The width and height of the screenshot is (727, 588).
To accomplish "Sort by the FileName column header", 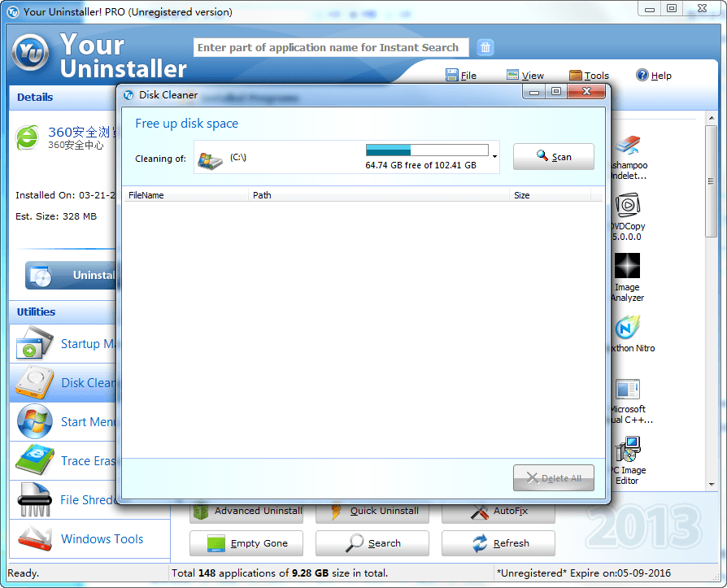I will (185, 195).
